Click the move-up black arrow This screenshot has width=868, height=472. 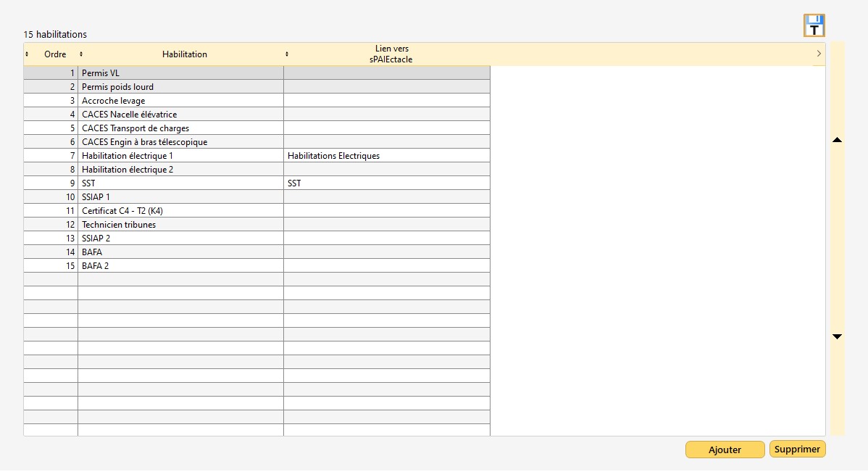(x=837, y=140)
